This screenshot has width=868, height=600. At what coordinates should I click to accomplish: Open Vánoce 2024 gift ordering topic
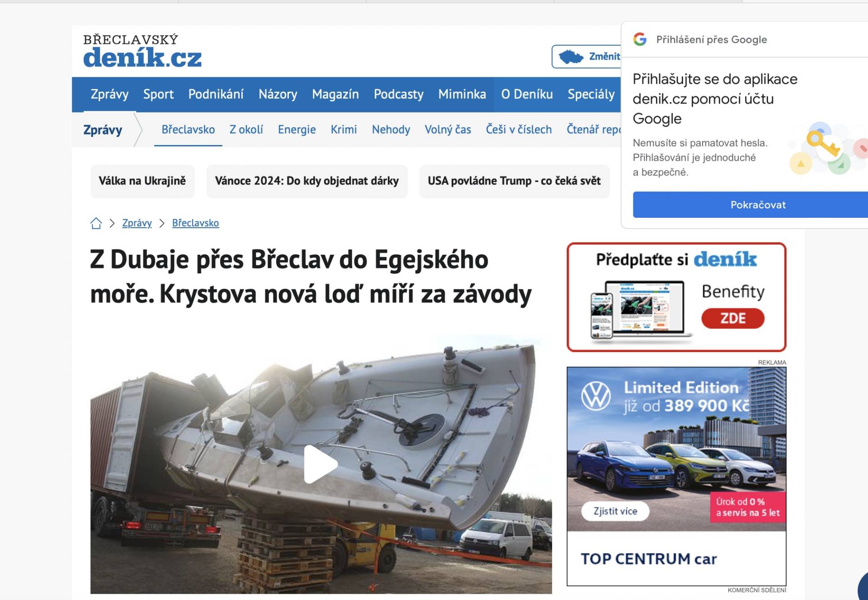307,181
